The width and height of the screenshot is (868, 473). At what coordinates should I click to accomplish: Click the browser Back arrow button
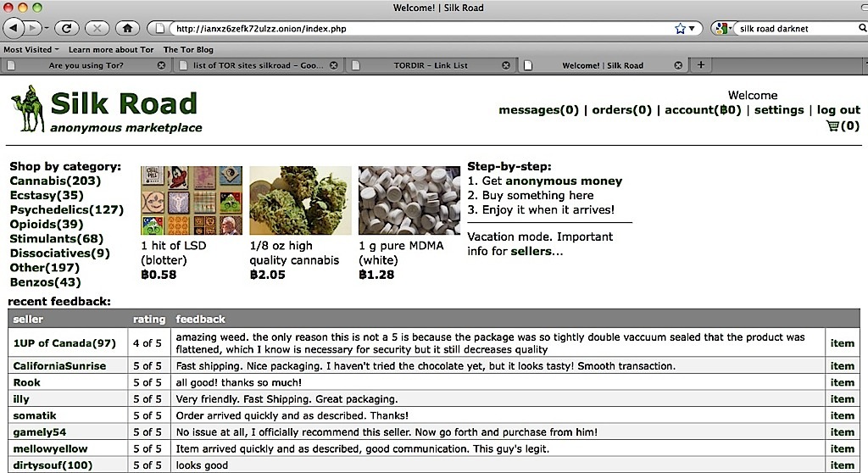14,28
